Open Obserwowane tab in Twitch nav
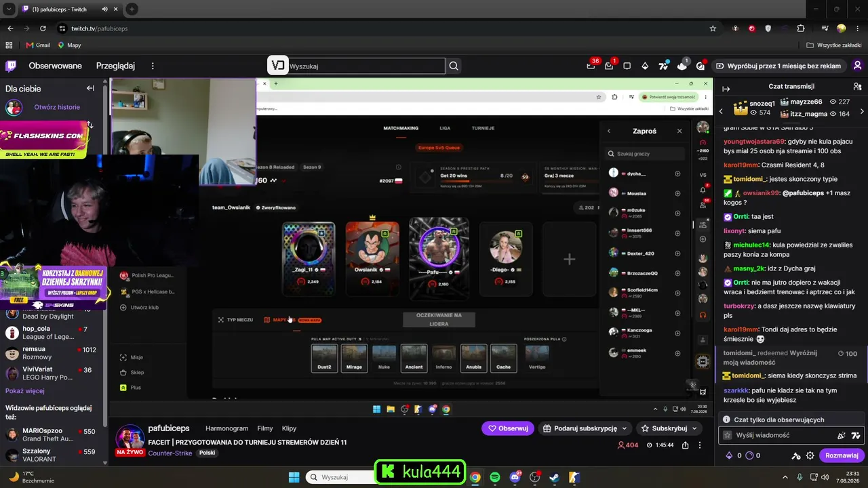The height and width of the screenshot is (488, 868). coord(55,66)
